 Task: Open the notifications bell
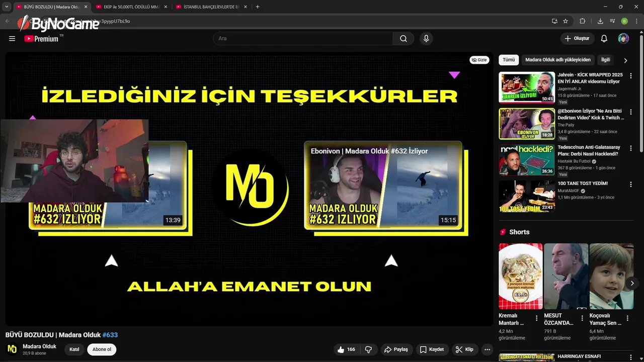tap(604, 39)
